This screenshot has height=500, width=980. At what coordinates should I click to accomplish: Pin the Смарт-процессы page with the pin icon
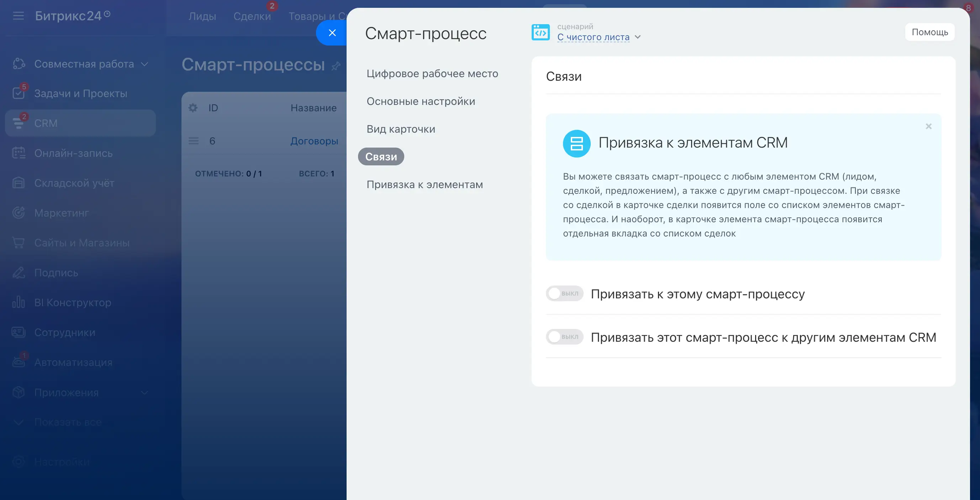pyautogui.click(x=336, y=66)
